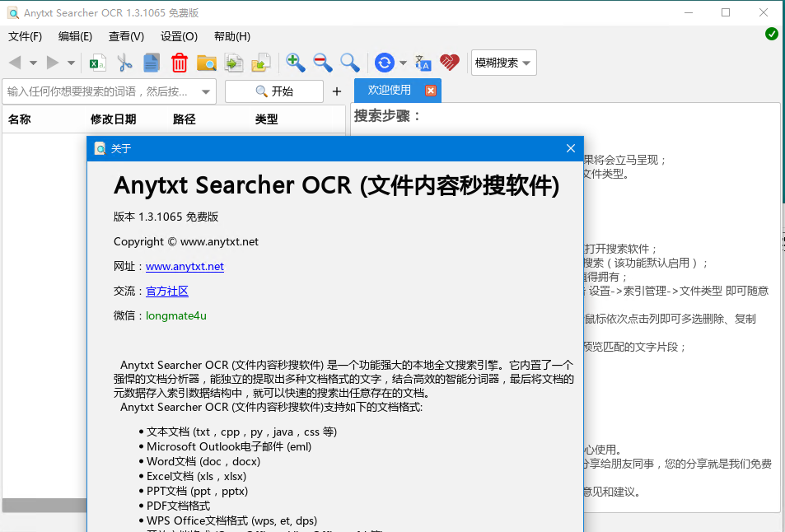Click the Excel文档 (xls，xlsx) bullet line
This screenshot has width=785, height=532.
click(x=193, y=477)
